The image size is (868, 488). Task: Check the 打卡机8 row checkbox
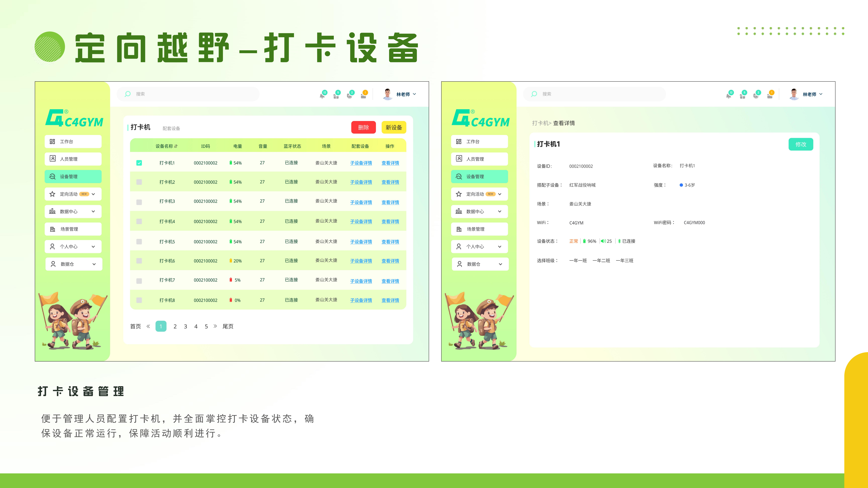coord(139,300)
